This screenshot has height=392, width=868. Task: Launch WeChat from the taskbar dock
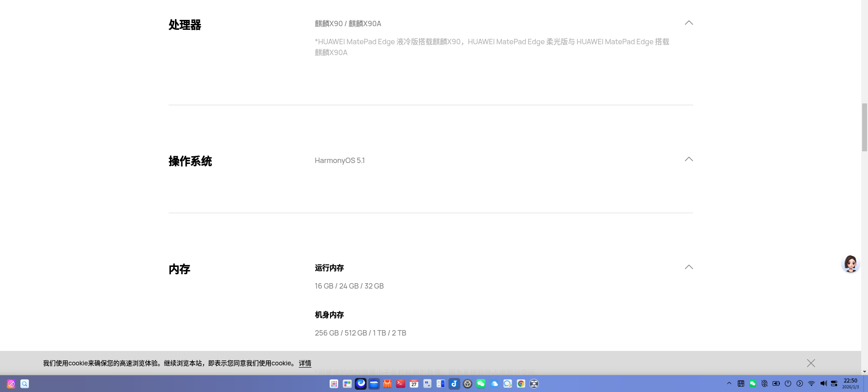pos(481,384)
